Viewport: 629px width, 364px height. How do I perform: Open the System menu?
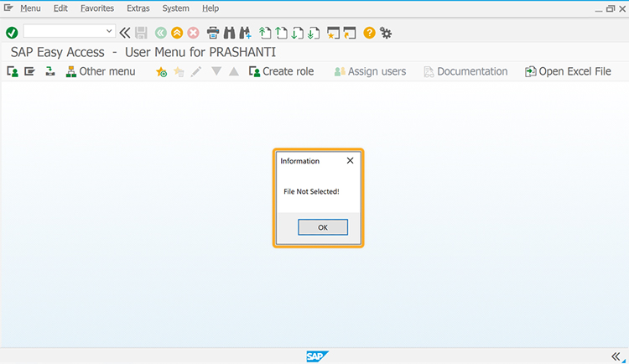[x=175, y=8]
